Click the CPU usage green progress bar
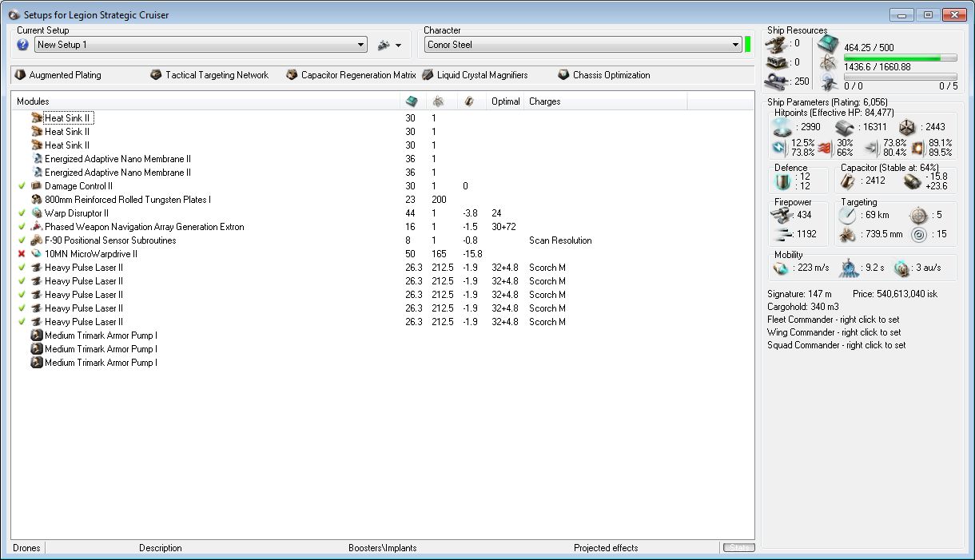The width and height of the screenshot is (975, 560). 900,58
